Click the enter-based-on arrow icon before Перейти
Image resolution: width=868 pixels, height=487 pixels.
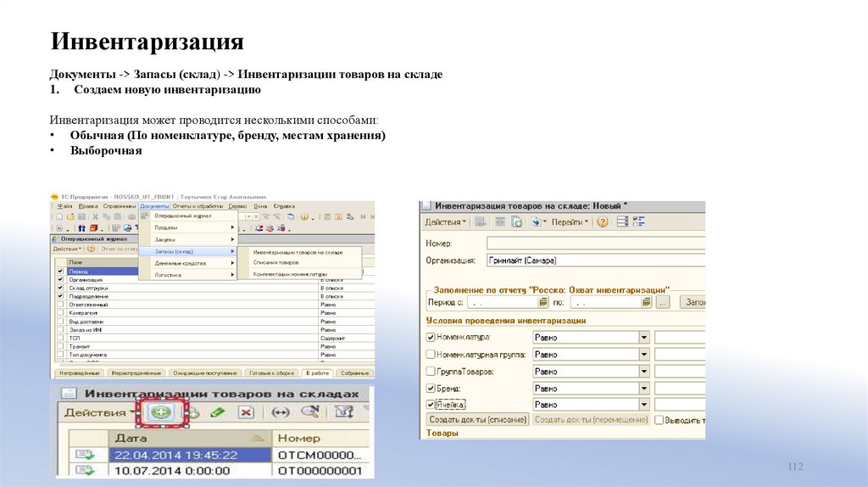coord(537,221)
